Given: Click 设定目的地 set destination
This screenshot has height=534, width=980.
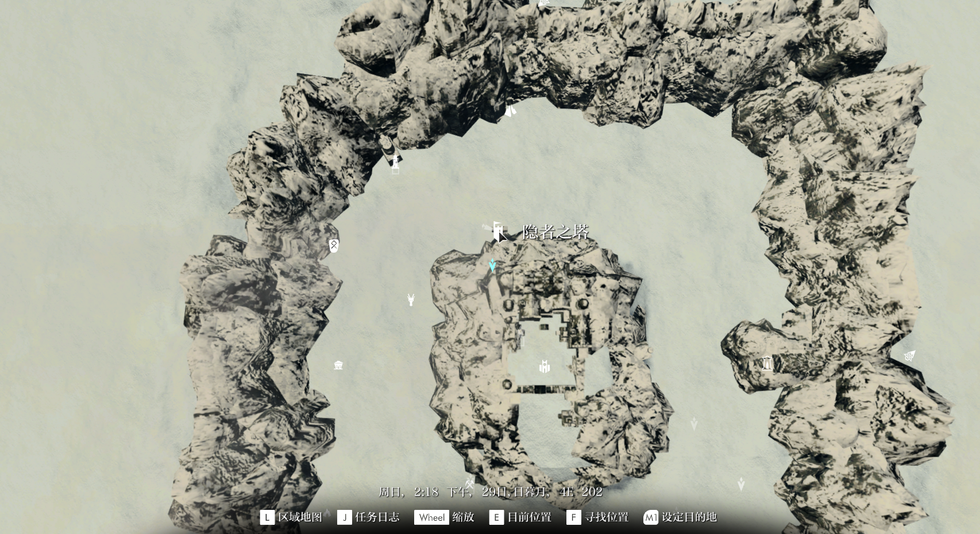Looking at the screenshot, I should [680, 517].
